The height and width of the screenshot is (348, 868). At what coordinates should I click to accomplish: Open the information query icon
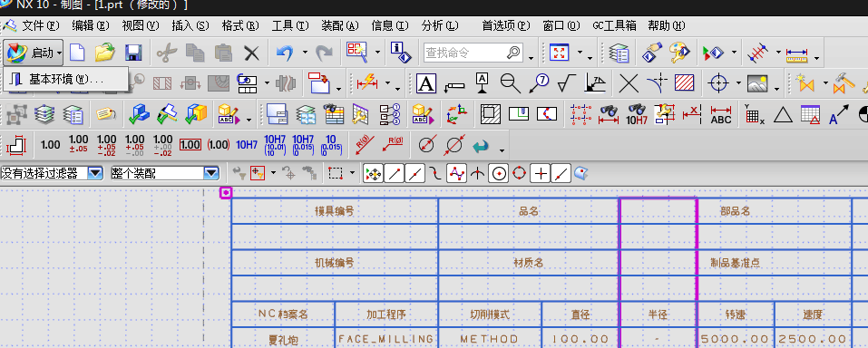point(401,53)
